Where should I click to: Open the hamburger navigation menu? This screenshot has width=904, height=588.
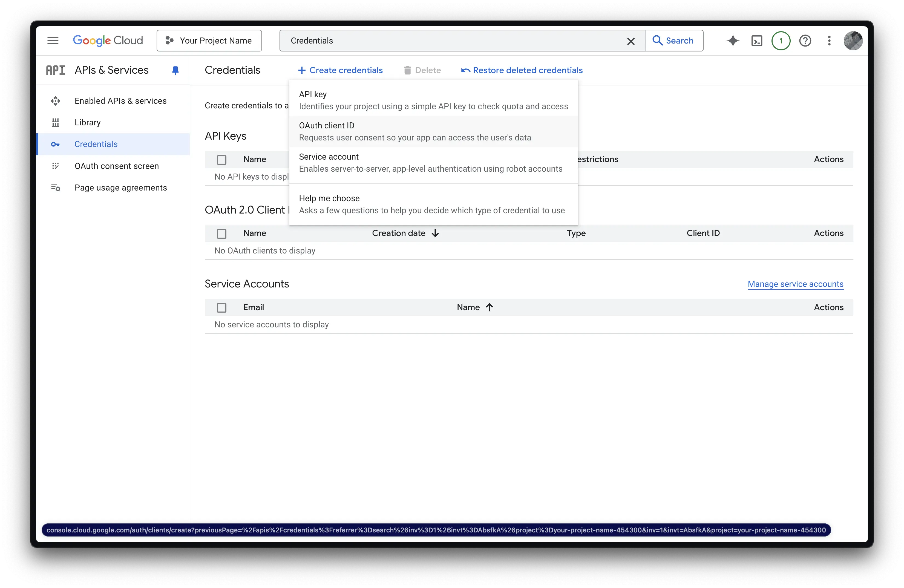(53, 41)
